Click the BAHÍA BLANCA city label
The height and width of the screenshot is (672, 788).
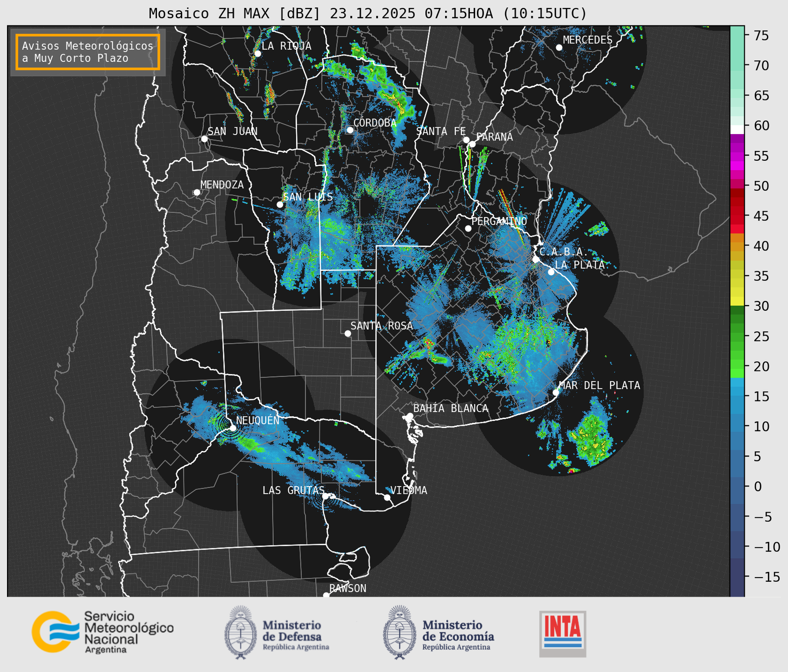point(451,408)
